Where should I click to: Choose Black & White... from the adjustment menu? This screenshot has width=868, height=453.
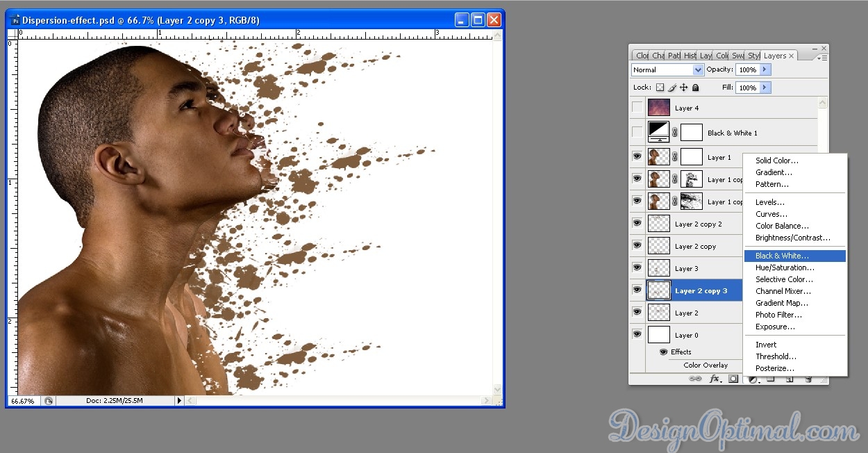tap(795, 256)
